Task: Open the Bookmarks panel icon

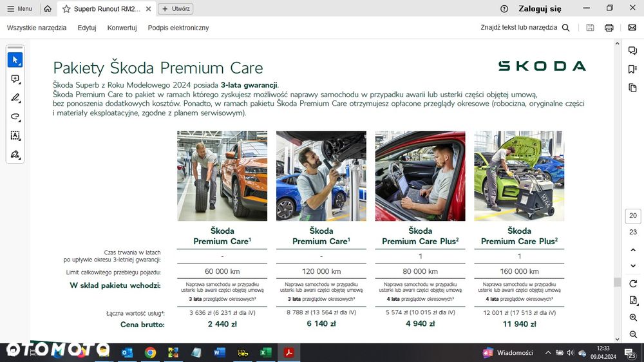Action: pos(632,69)
